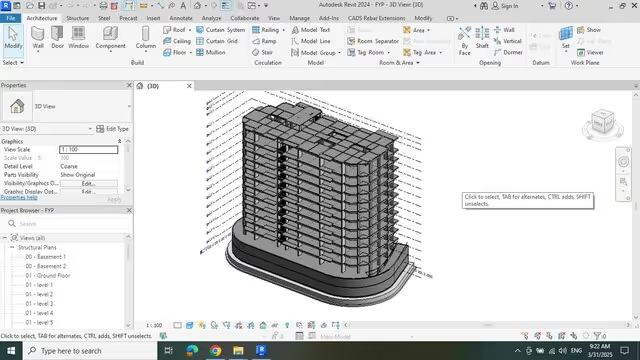Image resolution: width=640 pixels, height=360 pixels.
Task: Collapse the Structural Plans tree node
Action: point(12,247)
